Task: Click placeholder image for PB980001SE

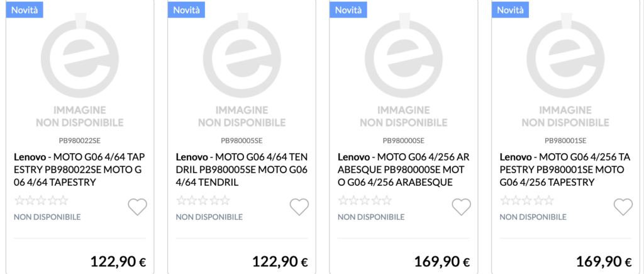Action: tap(565, 69)
